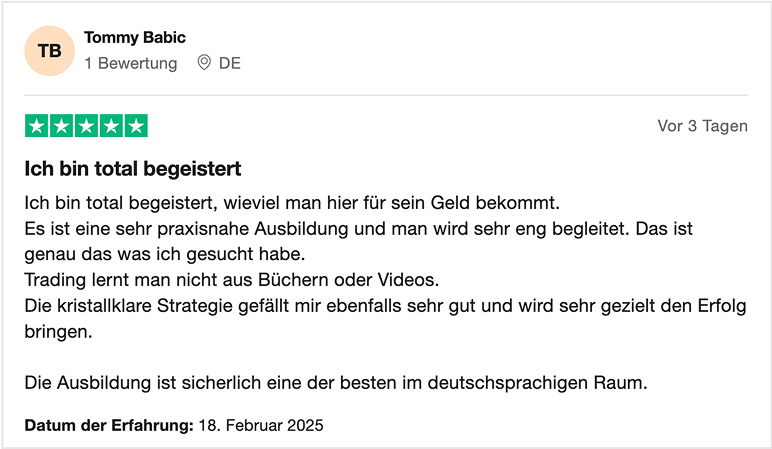Open the Tommy Babic reviewer profile
Viewport: 772px width, 449px height.
135,38
